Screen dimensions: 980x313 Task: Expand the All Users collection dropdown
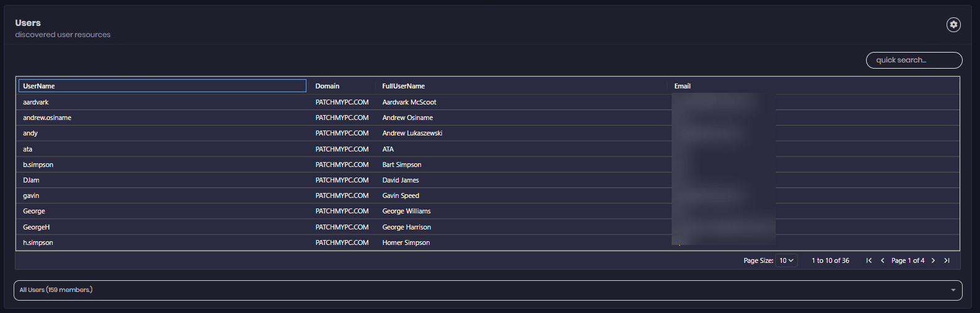pos(487,290)
